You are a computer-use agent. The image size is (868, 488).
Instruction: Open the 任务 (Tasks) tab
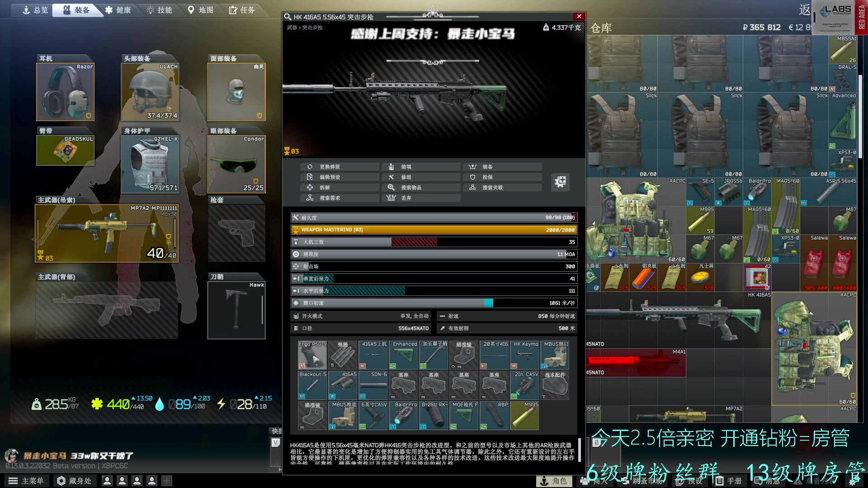click(242, 10)
